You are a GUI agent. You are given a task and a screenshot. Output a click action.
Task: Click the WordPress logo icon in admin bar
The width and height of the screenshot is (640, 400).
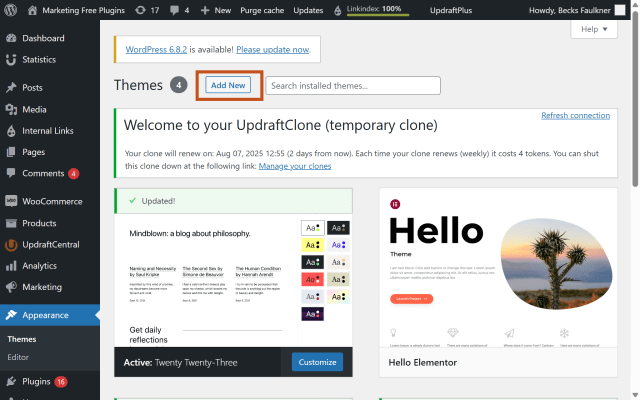(11, 10)
